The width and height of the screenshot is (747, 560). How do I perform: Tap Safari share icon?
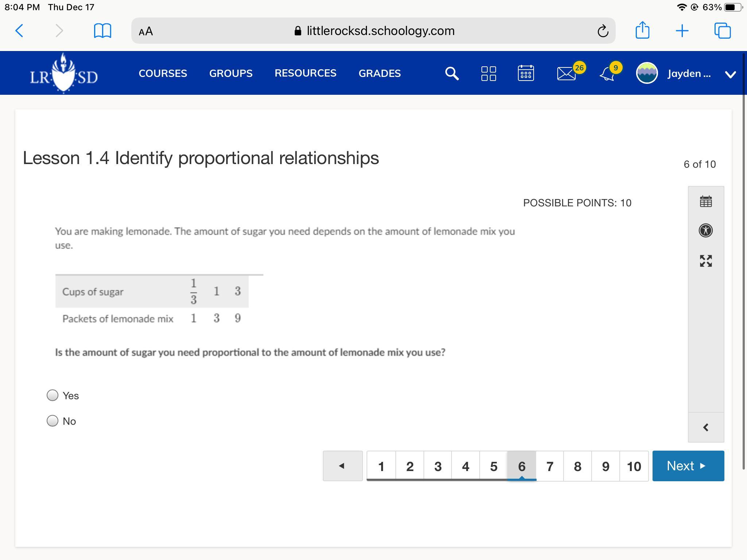click(642, 31)
